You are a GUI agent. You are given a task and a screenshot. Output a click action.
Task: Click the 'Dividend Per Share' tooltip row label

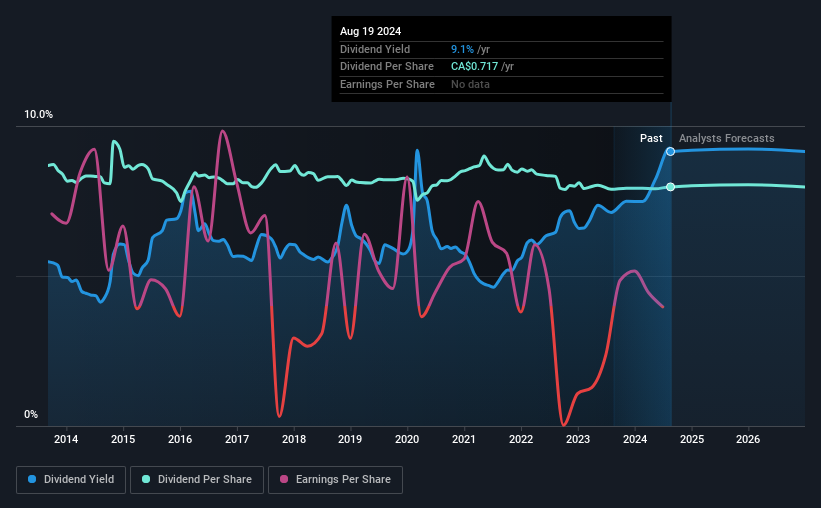[386, 67]
